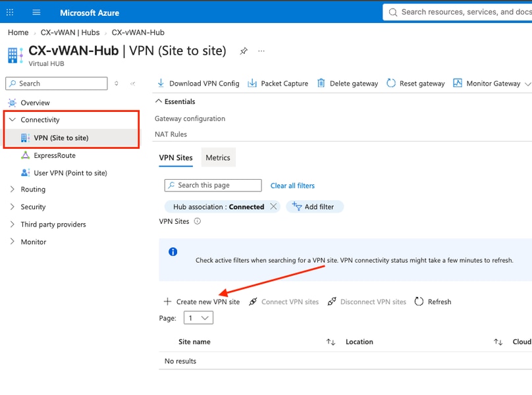Click Create new VPN site
This screenshot has height=395, width=532.
[202, 302]
